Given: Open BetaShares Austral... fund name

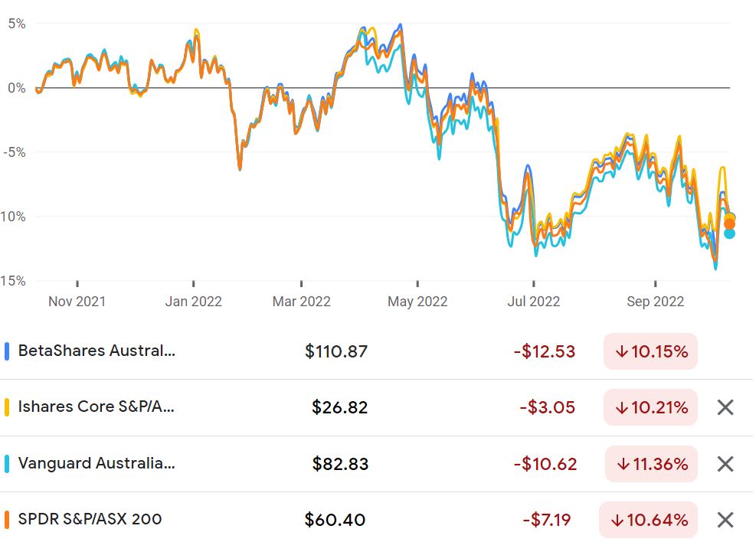Looking at the screenshot, I should [x=97, y=351].
